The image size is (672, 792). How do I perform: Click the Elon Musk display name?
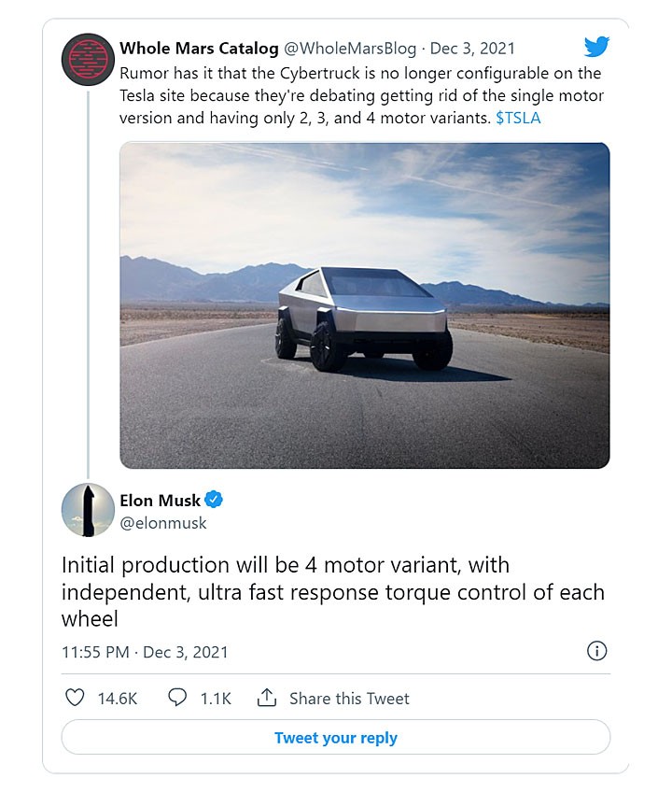[160, 500]
